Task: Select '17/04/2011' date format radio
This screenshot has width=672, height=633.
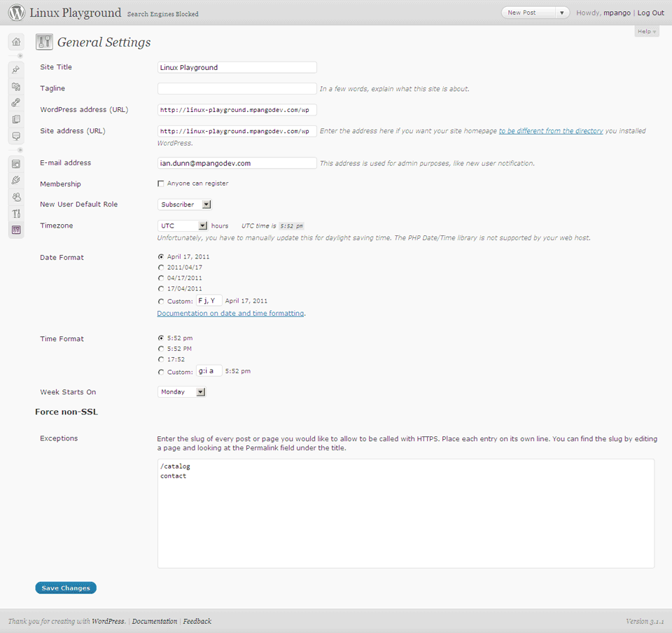Action: 161,289
